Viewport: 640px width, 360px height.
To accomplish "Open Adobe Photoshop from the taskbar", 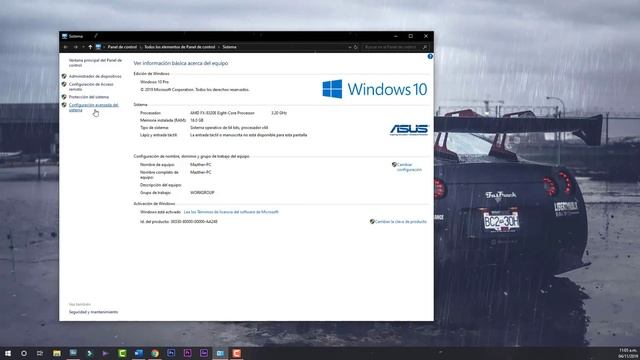I will tap(171, 353).
